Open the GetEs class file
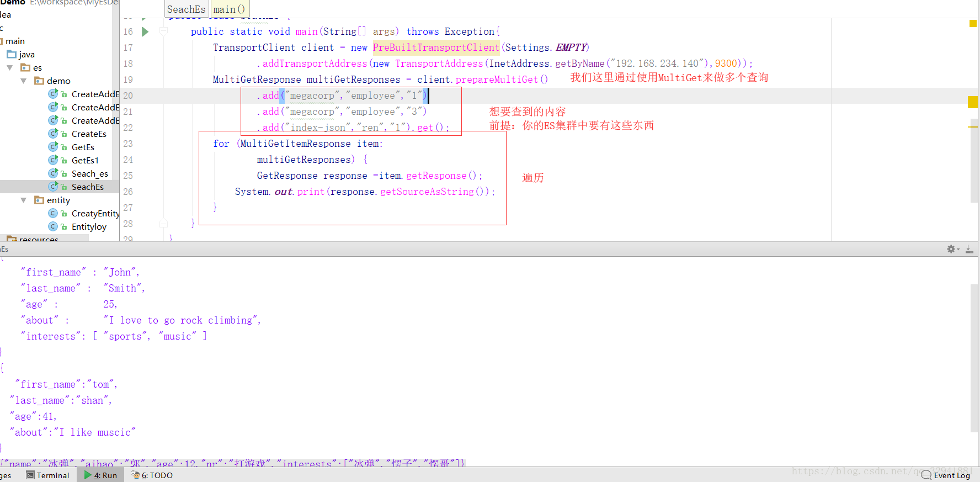Viewport: 980px width, 482px height. (x=83, y=147)
